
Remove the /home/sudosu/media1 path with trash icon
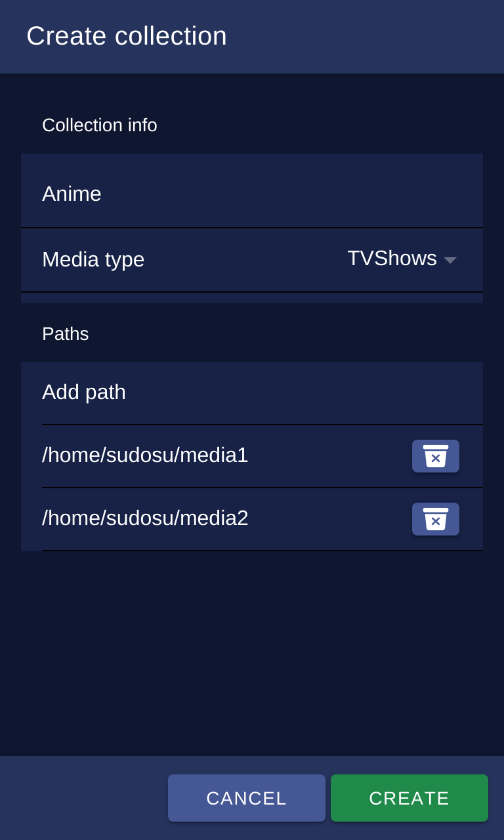(436, 456)
